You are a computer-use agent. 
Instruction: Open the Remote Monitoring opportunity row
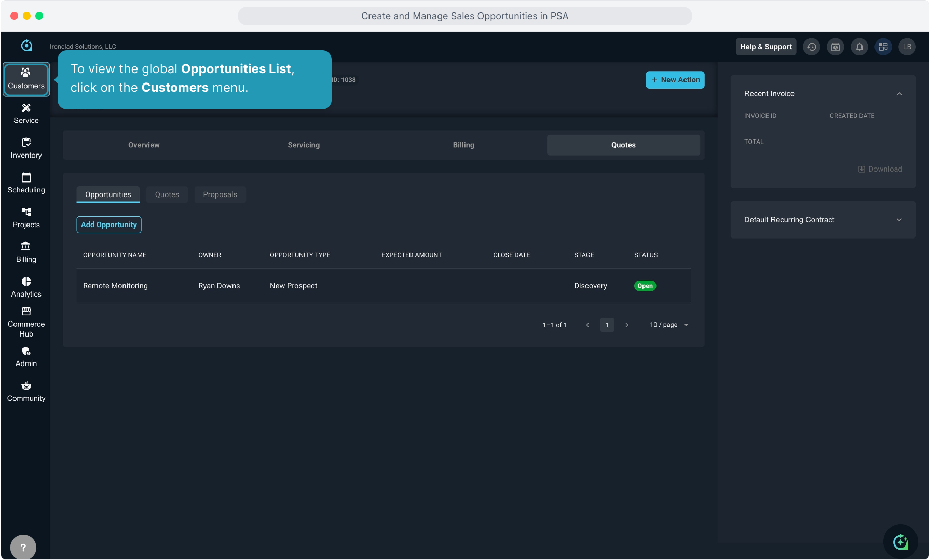pyautogui.click(x=115, y=286)
